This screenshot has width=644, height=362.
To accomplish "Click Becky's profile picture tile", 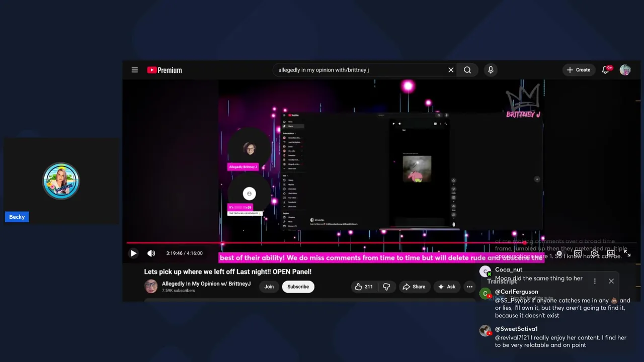I will coord(61,181).
